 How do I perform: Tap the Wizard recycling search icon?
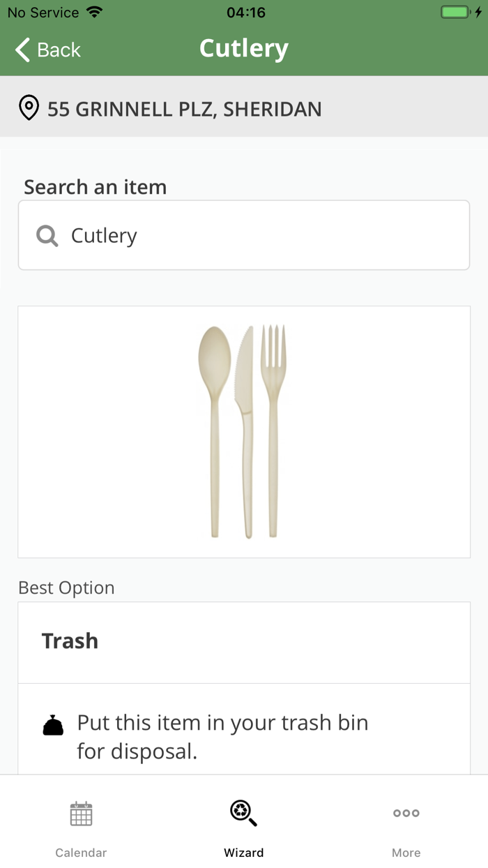(x=243, y=813)
